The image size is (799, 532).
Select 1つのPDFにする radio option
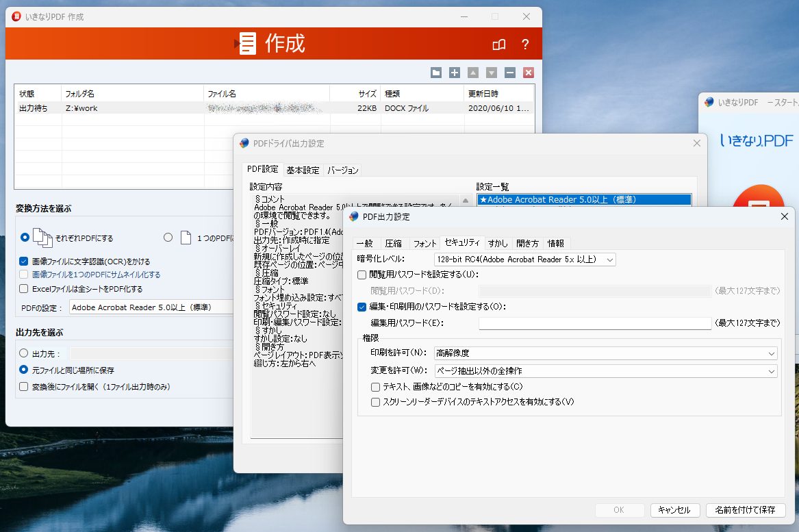pos(168,237)
